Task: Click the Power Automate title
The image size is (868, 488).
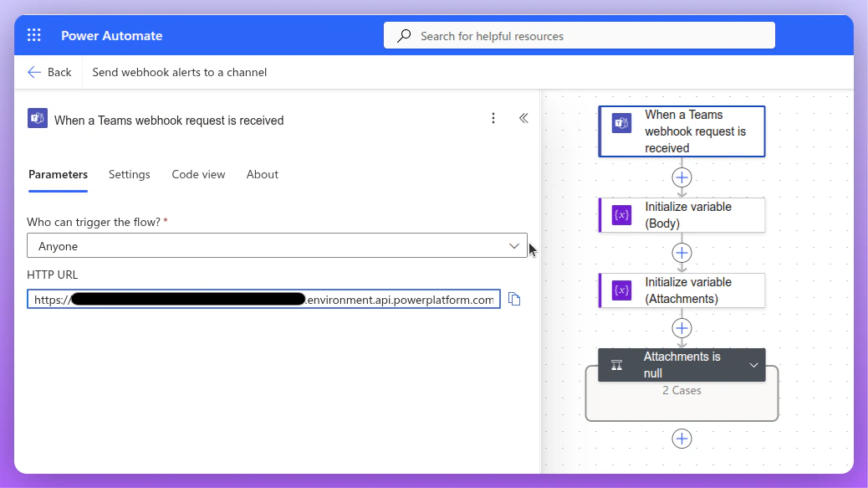Action: click(x=112, y=35)
